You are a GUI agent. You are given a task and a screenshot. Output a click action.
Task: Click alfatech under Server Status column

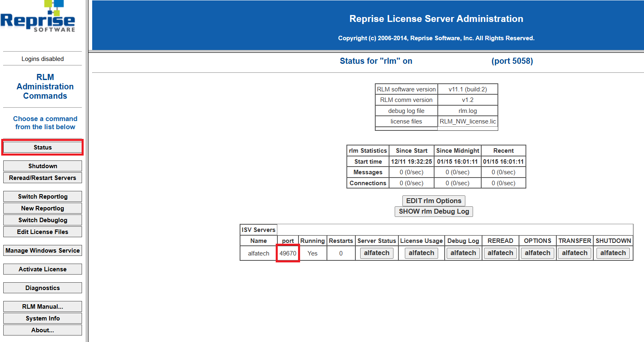(x=376, y=253)
